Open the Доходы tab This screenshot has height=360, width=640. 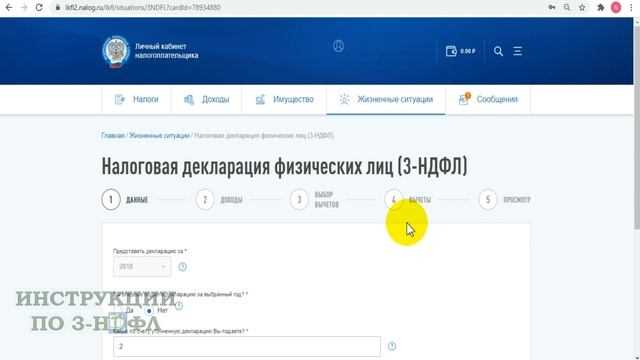pos(207,100)
